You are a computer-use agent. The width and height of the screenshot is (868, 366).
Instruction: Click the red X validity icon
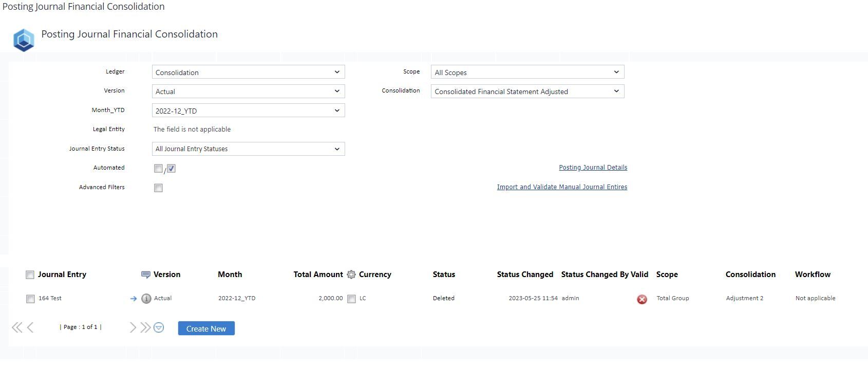pyautogui.click(x=642, y=299)
